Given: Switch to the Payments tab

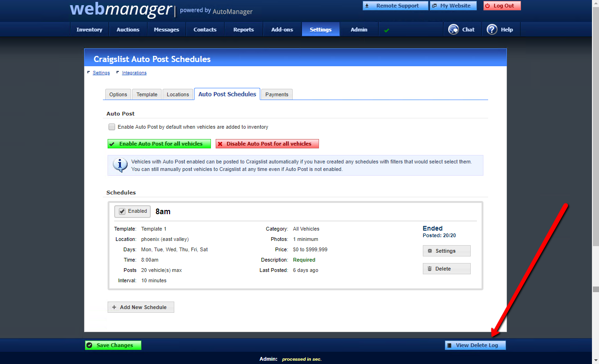Looking at the screenshot, I should 277,94.
